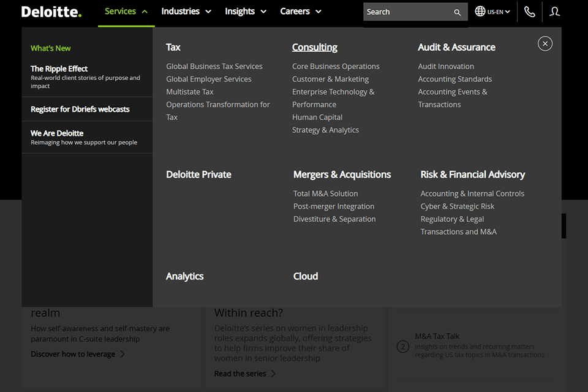Go to Transactions and M&A
The image size is (588, 392).
pyautogui.click(x=458, y=232)
